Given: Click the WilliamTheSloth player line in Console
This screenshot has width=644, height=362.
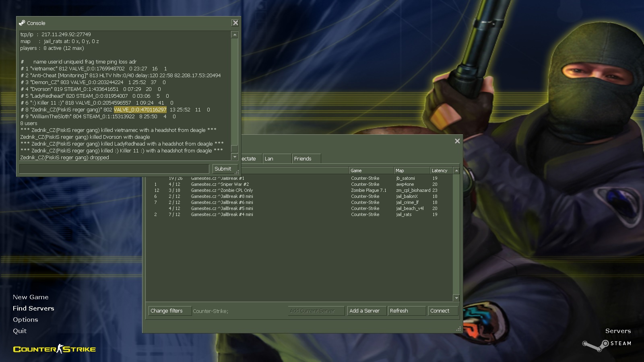Looking at the screenshot, I should coord(98,116).
